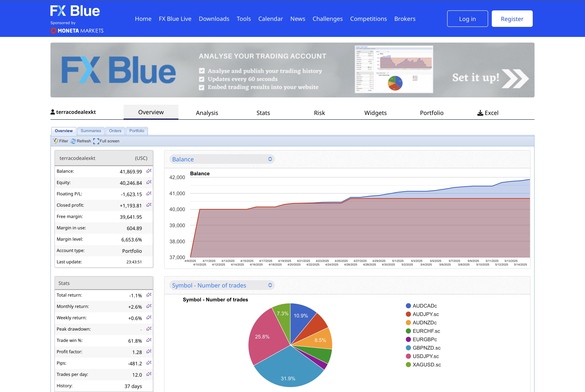Image resolution: width=585 pixels, height=392 pixels.
Task: Click the XAGUSD.sc legend color dot
Action: (x=408, y=365)
